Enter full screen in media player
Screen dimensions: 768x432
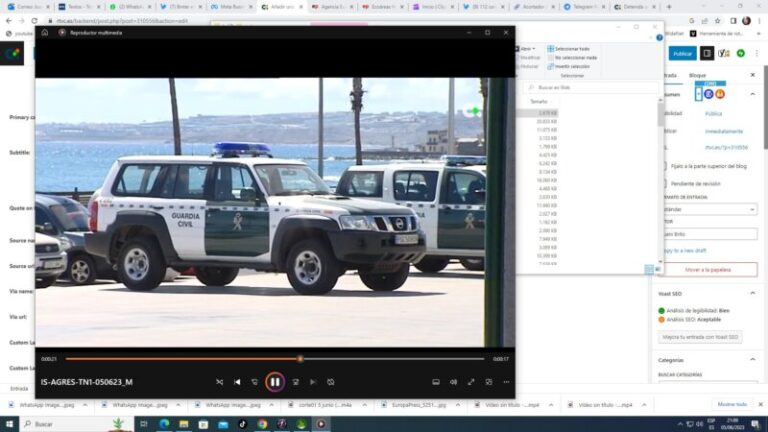[471, 382]
